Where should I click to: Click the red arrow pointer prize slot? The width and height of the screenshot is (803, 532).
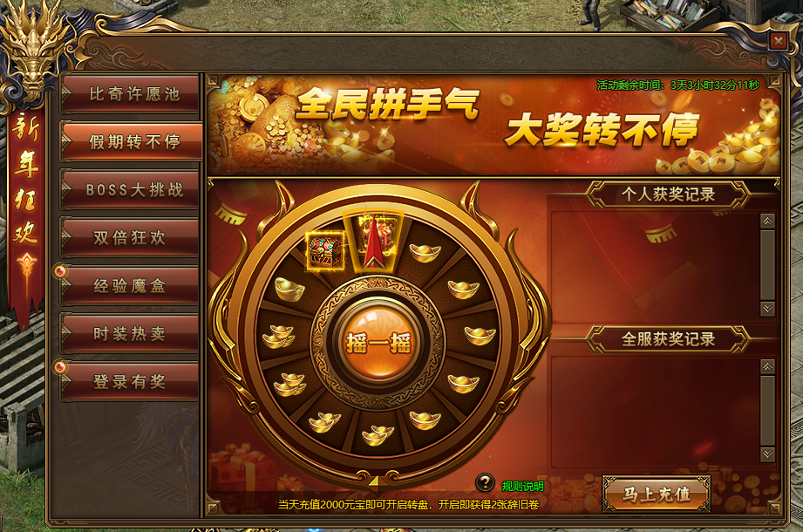374,242
